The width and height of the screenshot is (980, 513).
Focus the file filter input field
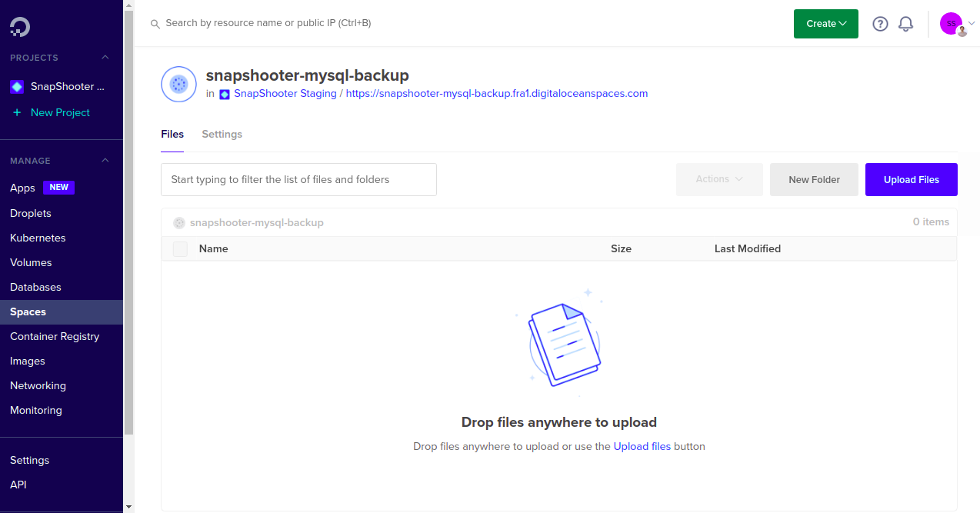pyautogui.click(x=298, y=179)
